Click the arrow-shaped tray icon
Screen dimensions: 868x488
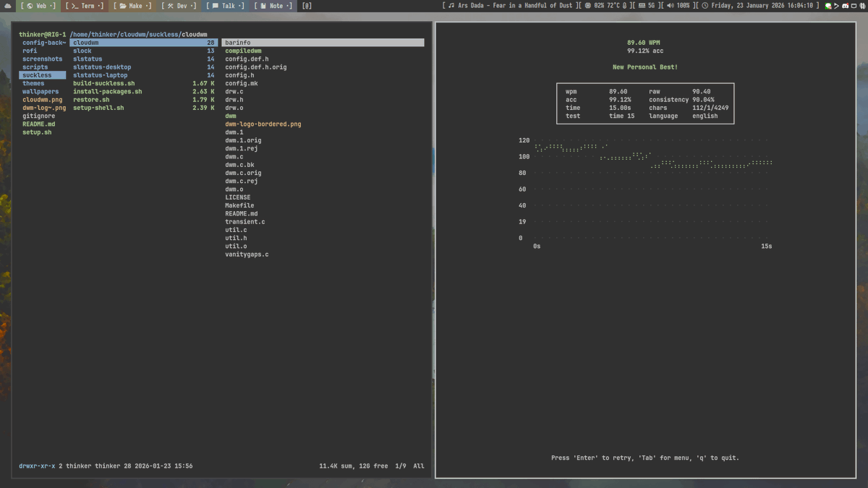coord(836,6)
